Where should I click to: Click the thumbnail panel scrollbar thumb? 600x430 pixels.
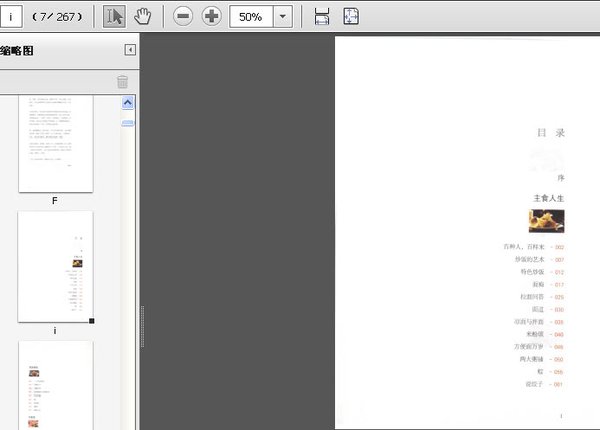[x=128, y=123]
